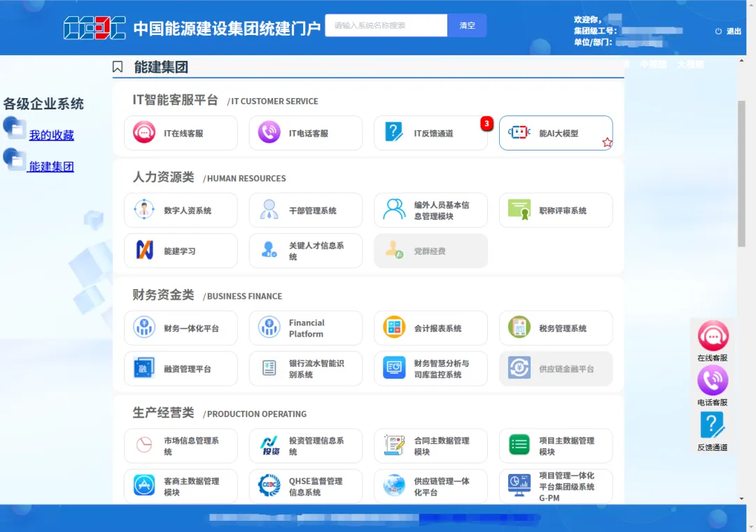Click the bookmark icon beside 能建集团 heading

click(x=117, y=66)
